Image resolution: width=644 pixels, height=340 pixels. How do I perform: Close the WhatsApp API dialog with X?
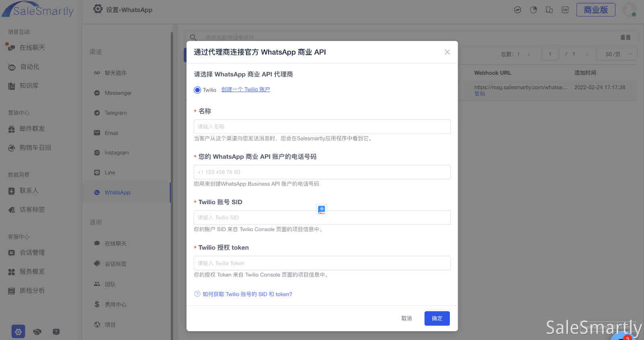(447, 52)
